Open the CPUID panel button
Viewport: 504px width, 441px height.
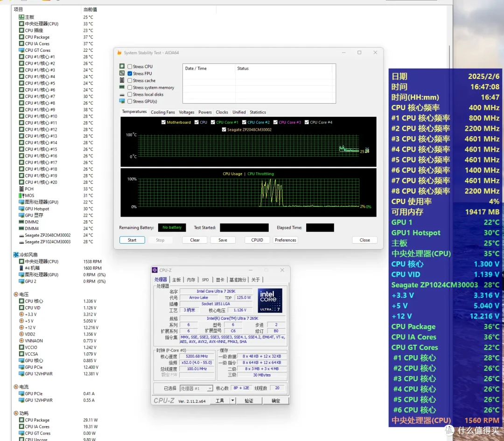tap(257, 240)
